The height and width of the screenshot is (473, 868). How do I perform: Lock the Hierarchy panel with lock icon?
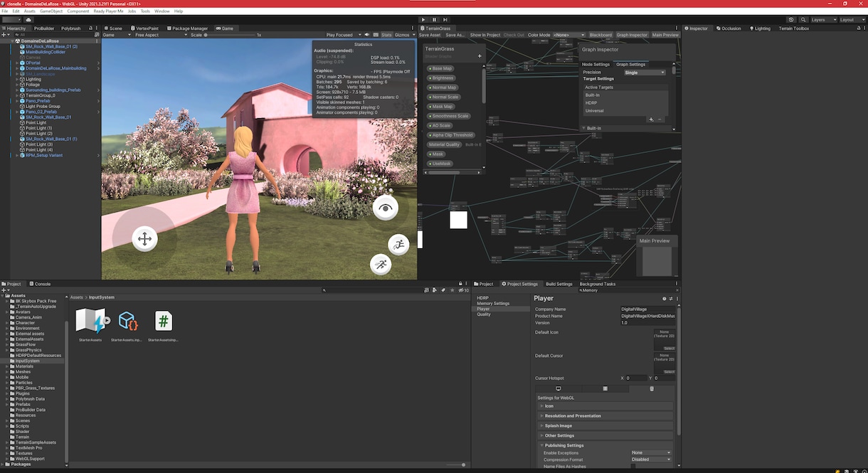pos(90,28)
